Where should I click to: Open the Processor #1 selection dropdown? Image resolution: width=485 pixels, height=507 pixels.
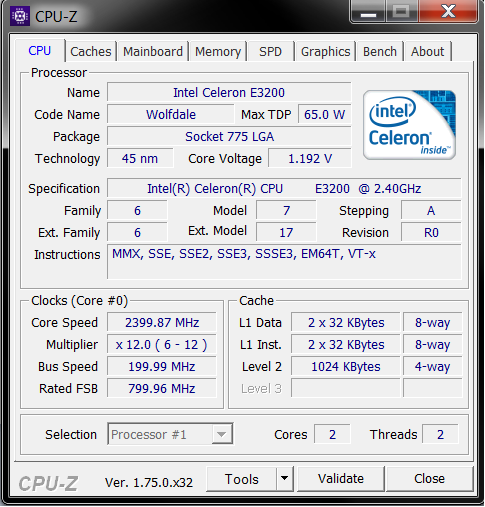(170, 434)
